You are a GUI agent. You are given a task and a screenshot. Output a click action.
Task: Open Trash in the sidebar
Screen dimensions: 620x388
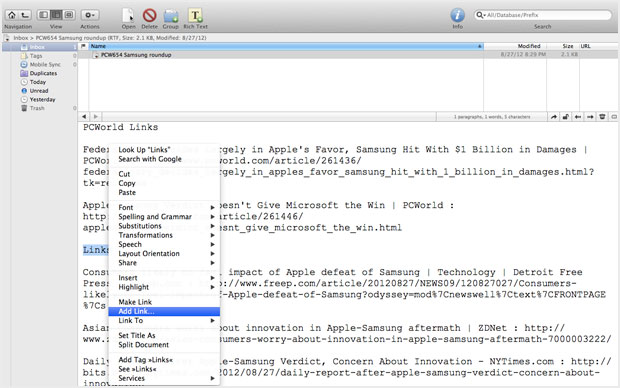[x=32, y=108]
